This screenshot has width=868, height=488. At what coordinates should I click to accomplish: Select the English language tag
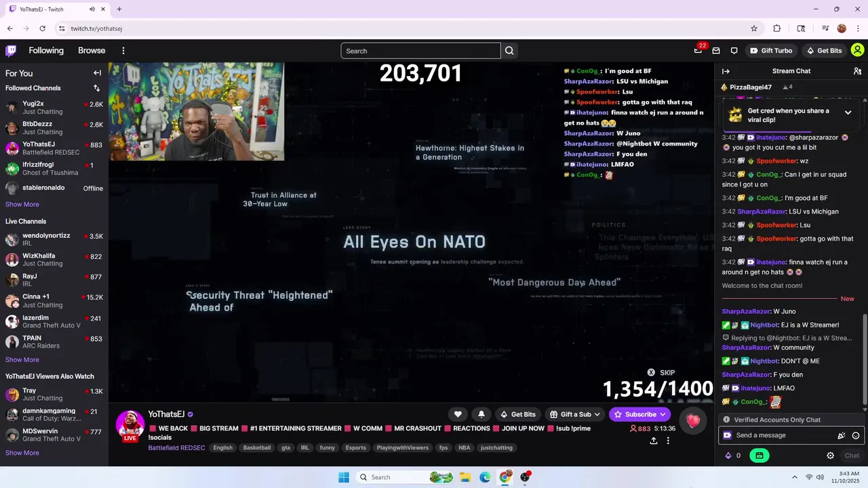[x=222, y=447]
